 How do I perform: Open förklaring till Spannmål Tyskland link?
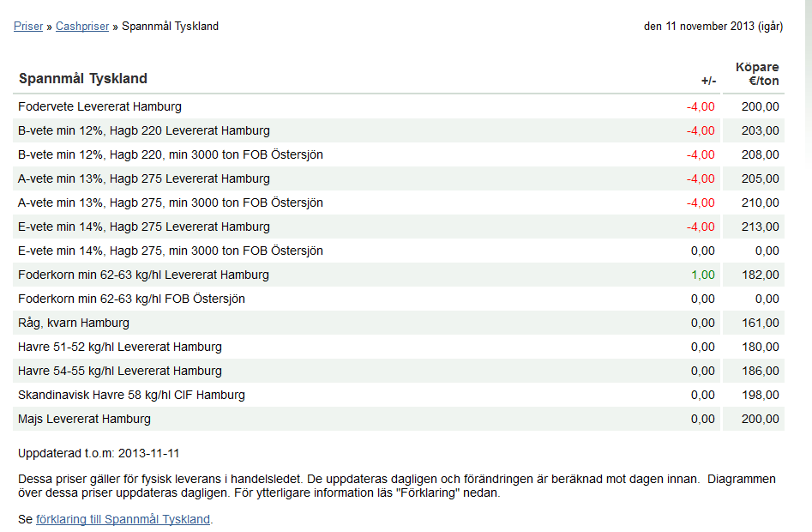click(123, 519)
